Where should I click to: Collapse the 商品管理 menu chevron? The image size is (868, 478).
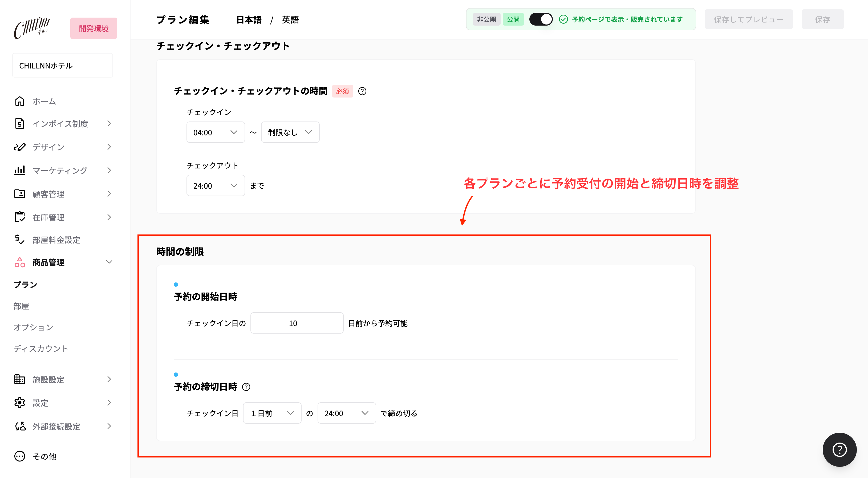click(x=109, y=262)
